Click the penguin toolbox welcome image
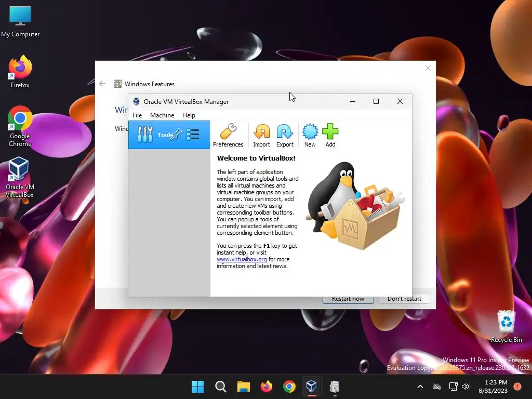Screen dimensions: 532x399 click(x=355, y=206)
